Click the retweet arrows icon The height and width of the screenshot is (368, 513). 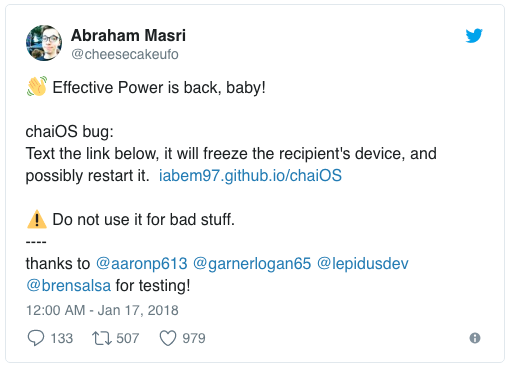pos(102,338)
